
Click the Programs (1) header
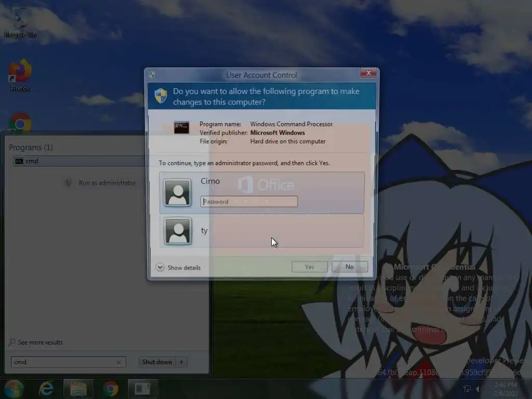pyautogui.click(x=31, y=147)
